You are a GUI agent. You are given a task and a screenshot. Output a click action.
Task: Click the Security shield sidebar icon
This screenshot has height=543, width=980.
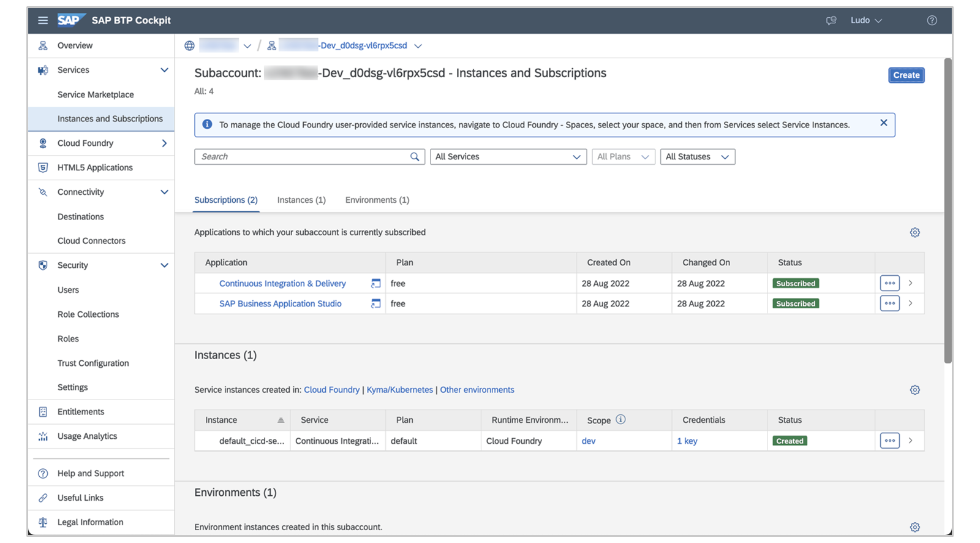[x=43, y=265]
